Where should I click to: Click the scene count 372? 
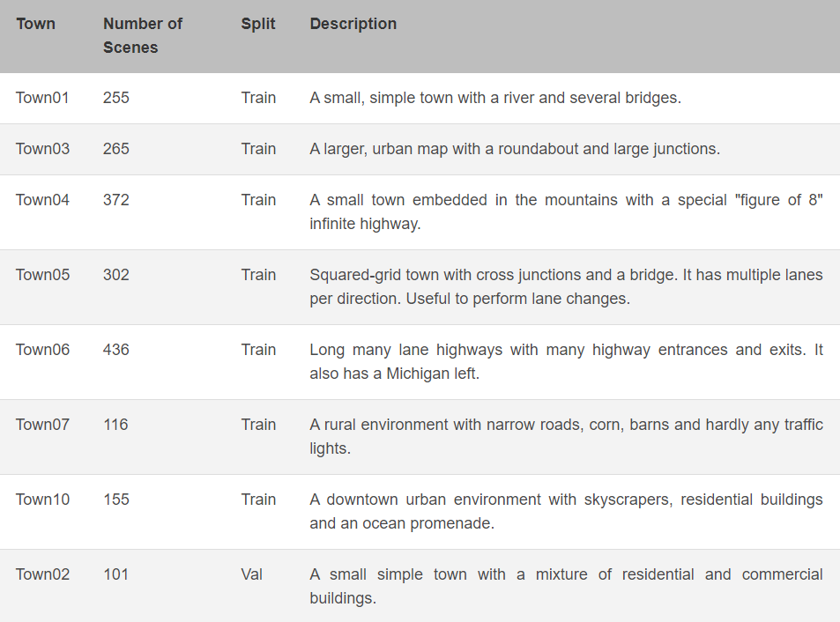click(x=115, y=200)
